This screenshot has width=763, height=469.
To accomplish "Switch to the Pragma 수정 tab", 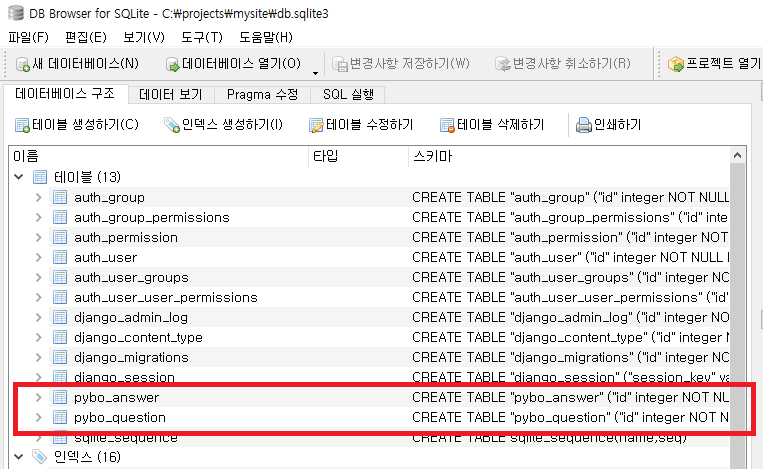I will pos(262,94).
